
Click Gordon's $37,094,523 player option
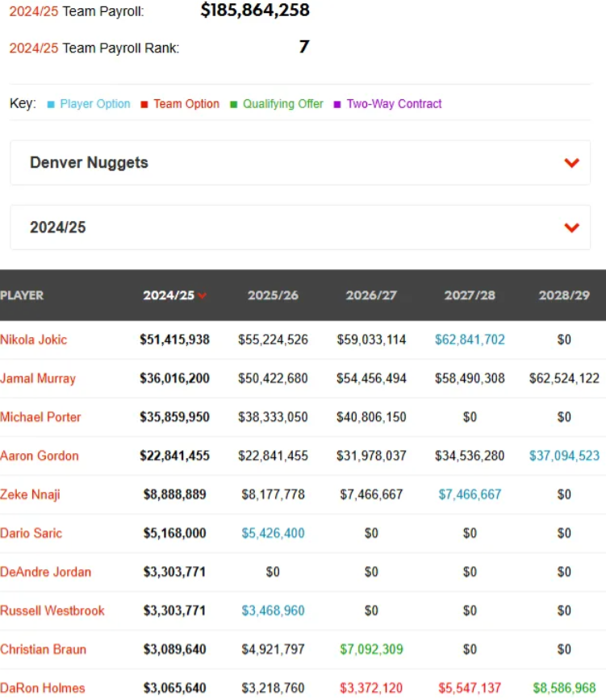pos(564,456)
